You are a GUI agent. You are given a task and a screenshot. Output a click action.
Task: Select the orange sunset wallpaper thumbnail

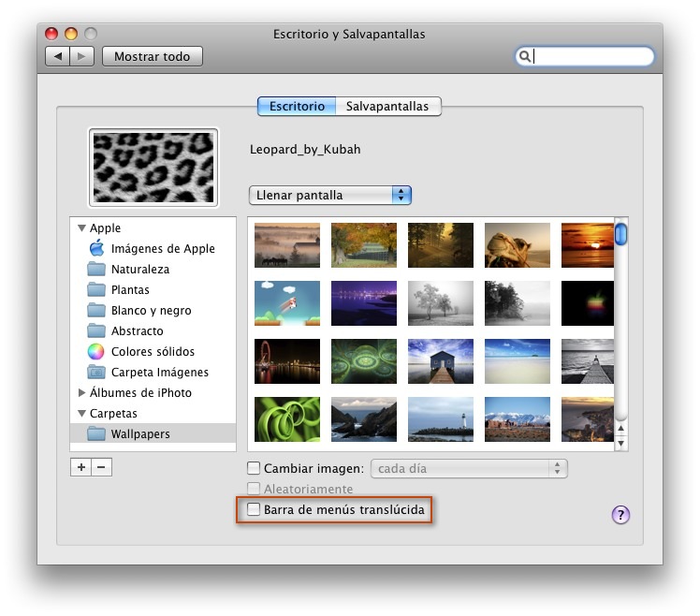click(588, 245)
